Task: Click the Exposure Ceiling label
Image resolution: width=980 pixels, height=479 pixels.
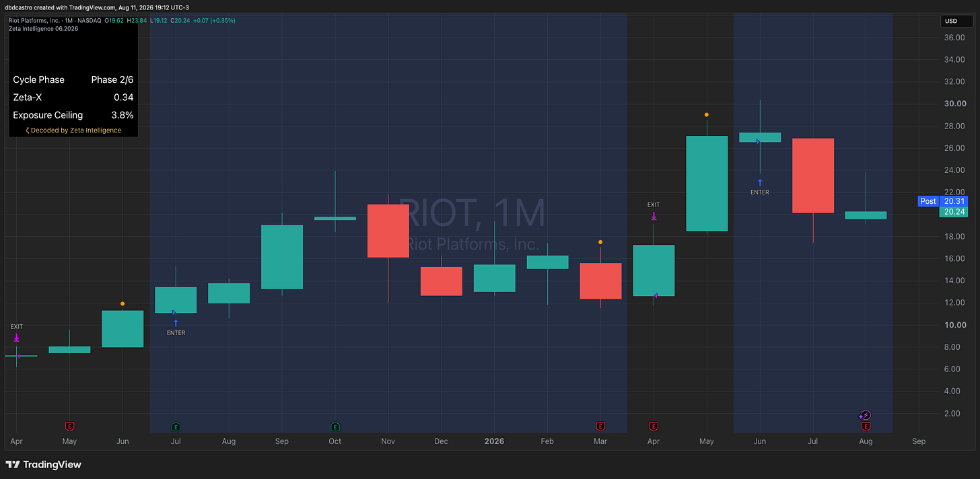Action: [x=48, y=115]
